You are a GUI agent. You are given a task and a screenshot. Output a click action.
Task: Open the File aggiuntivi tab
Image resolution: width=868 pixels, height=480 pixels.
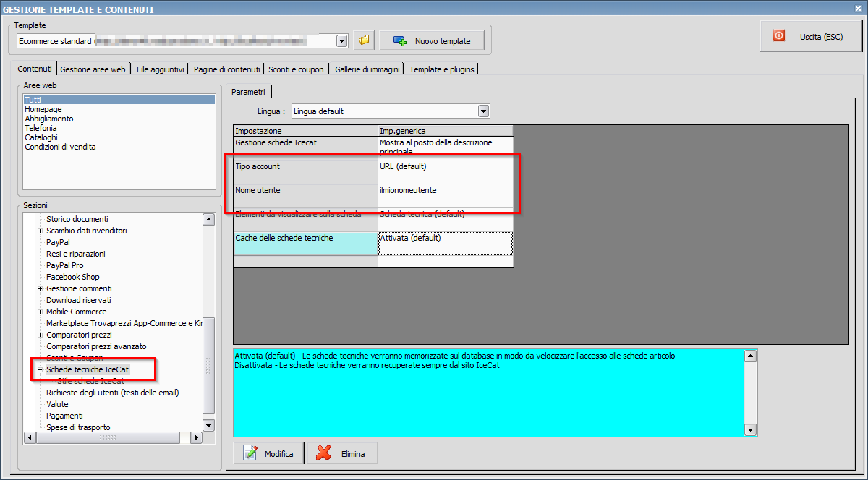pos(161,69)
